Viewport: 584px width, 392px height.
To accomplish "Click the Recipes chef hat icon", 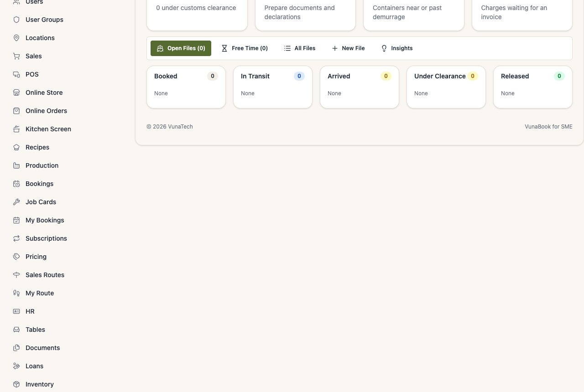I will 16,147.
